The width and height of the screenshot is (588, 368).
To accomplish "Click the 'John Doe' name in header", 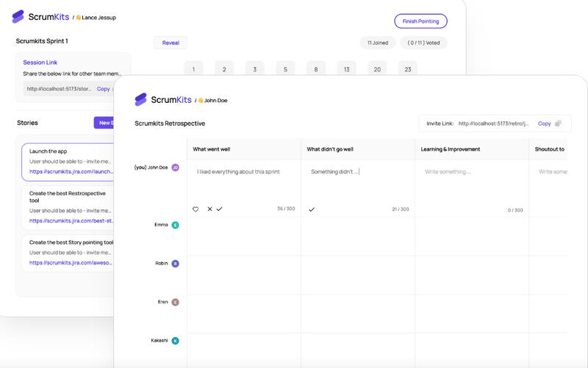I will click(x=215, y=101).
